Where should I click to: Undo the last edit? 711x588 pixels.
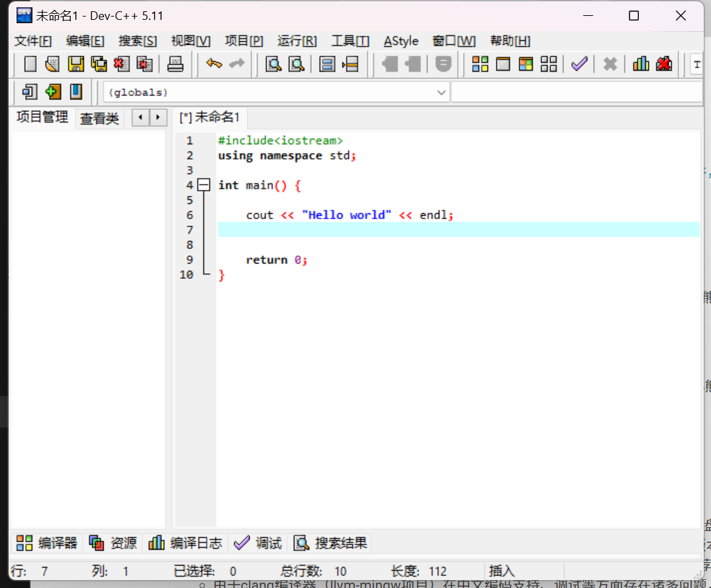pos(214,64)
